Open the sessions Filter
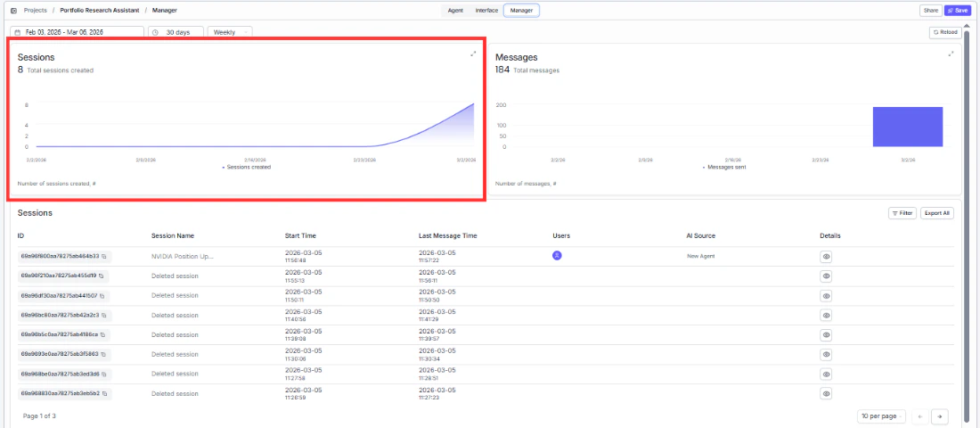 pos(902,213)
